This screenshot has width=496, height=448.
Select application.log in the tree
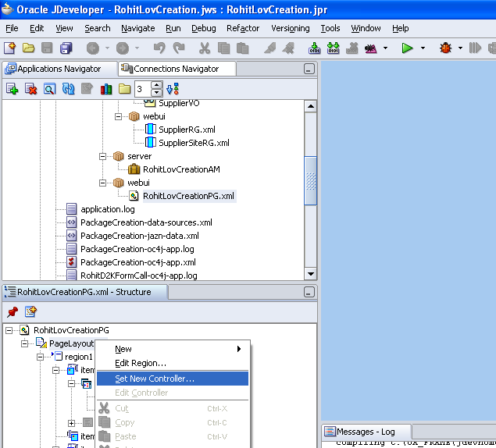(x=108, y=209)
